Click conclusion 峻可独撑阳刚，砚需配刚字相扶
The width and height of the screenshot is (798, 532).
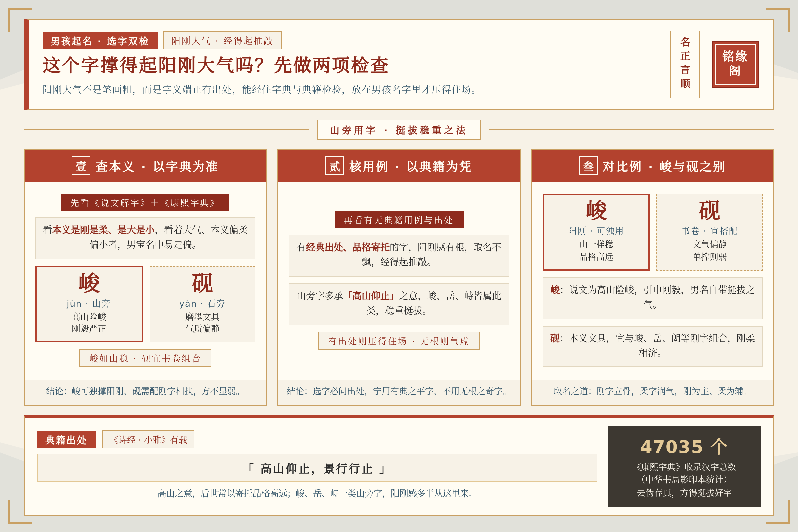145,391
